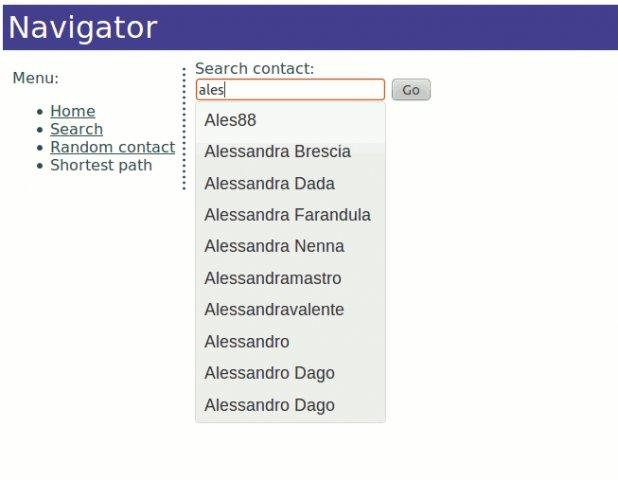Click the "Search contact:" label
Viewport: 618px width, 480px height.
(x=254, y=68)
